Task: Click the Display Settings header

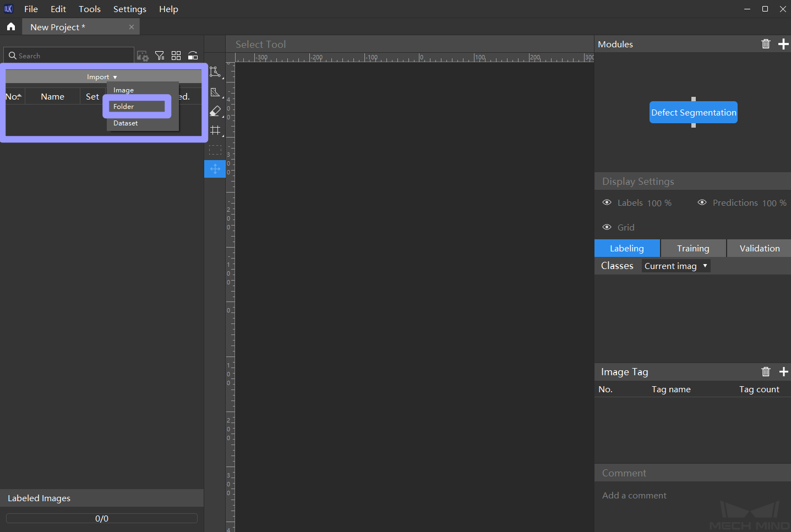Action: pos(692,182)
